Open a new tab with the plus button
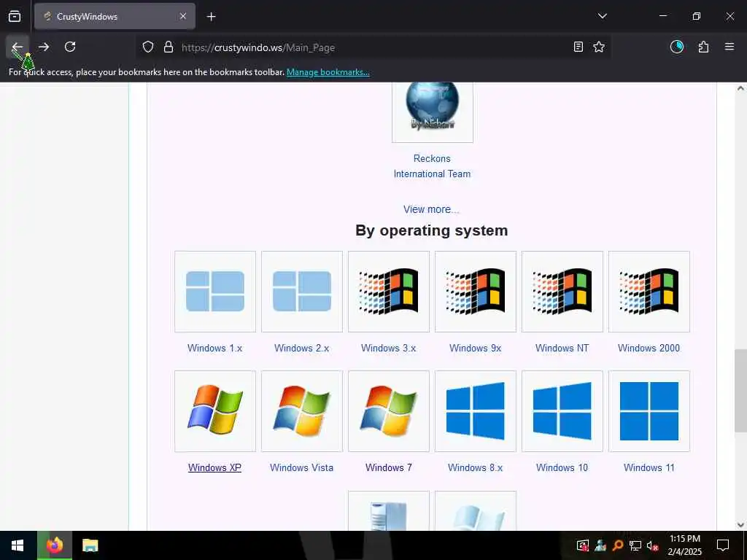The width and height of the screenshot is (747, 560). (211, 17)
